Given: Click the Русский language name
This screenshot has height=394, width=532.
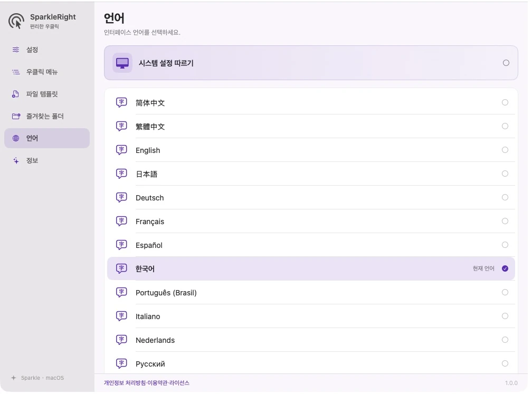Looking at the screenshot, I should click(x=150, y=364).
